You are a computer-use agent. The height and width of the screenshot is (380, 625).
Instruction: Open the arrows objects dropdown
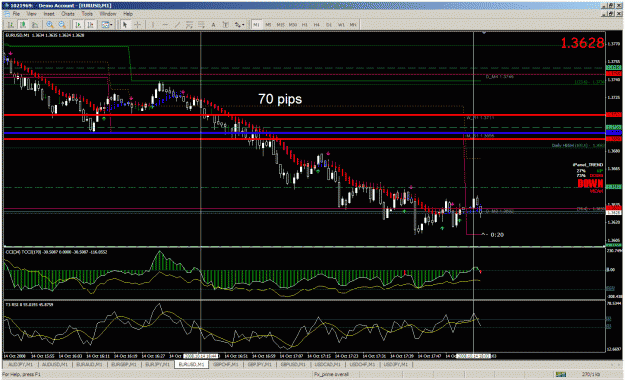coord(239,25)
